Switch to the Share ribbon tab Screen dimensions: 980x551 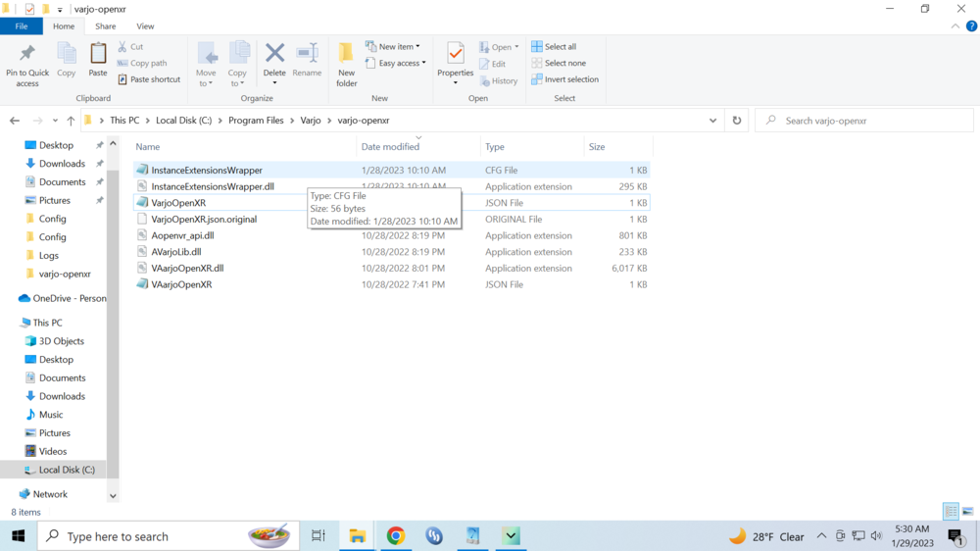105,26
